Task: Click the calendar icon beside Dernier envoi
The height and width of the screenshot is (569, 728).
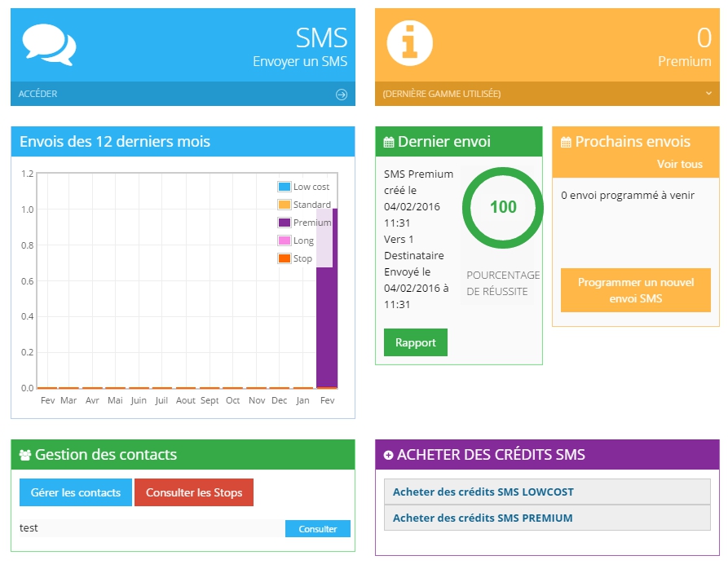Action: (x=389, y=142)
